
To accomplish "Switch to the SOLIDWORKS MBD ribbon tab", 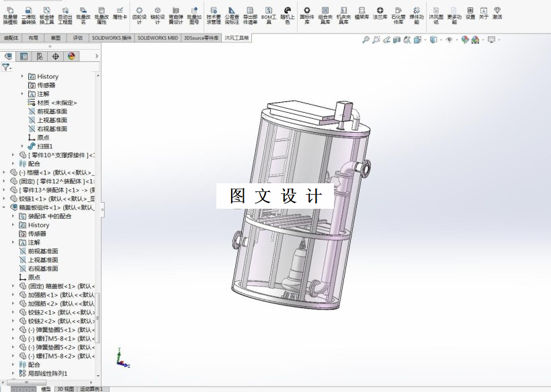I will (157, 38).
